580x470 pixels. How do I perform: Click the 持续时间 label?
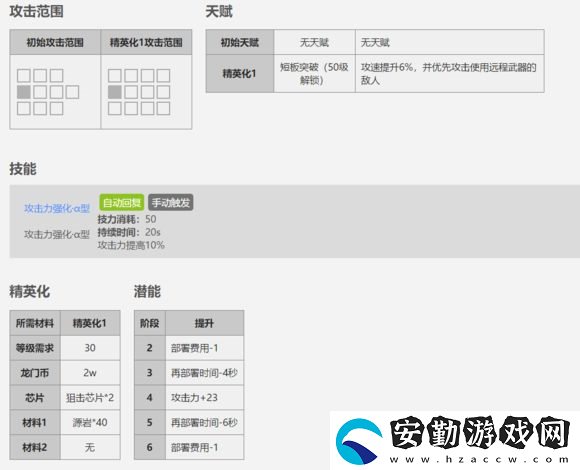coord(118,232)
